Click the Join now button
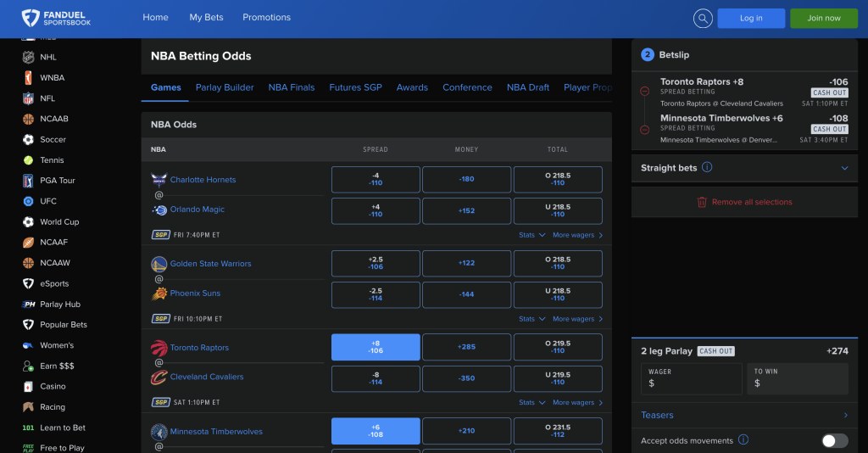This screenshot has height=453, width=868. (x=824, y=19)
